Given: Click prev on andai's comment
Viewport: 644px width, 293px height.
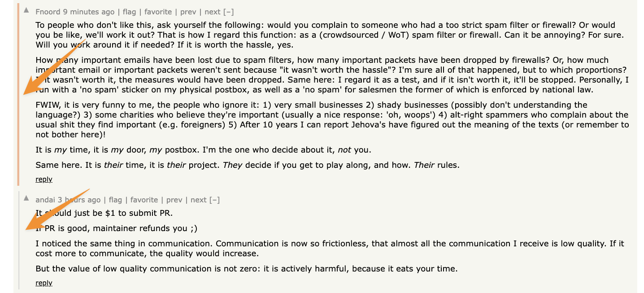Looking at the screenshot, I should (174, 200).
